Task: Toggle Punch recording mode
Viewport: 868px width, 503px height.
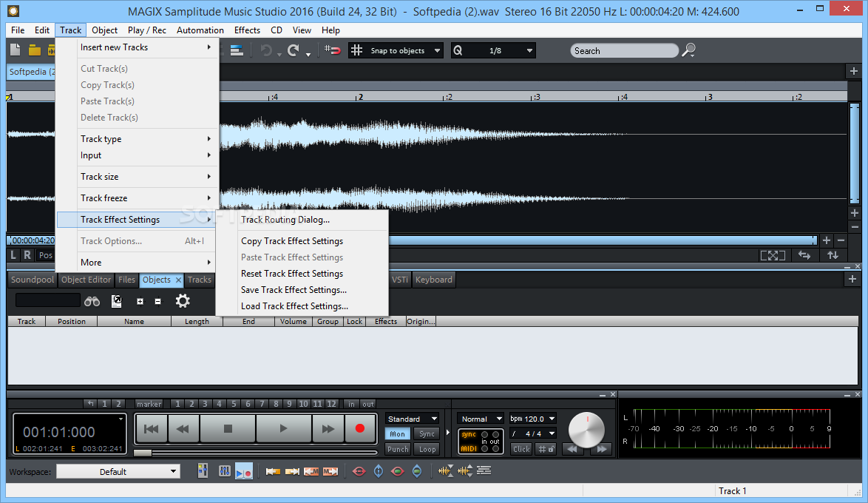Action: click(398, 449)
